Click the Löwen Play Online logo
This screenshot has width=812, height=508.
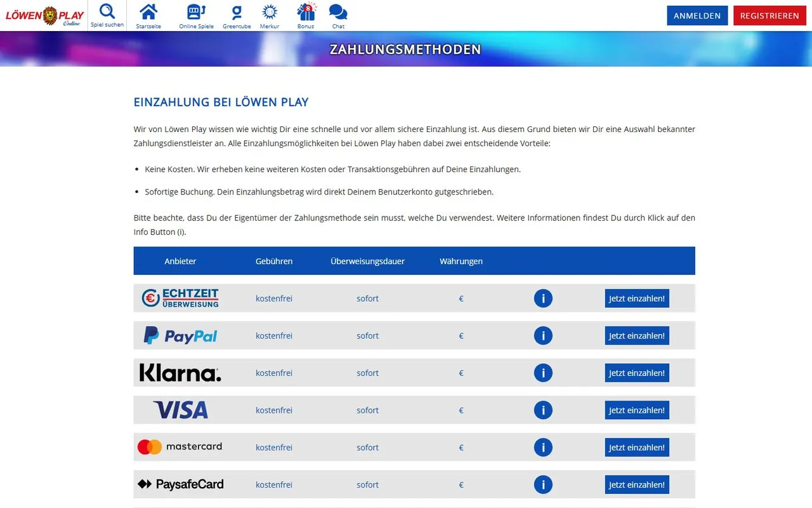point(44,16)
